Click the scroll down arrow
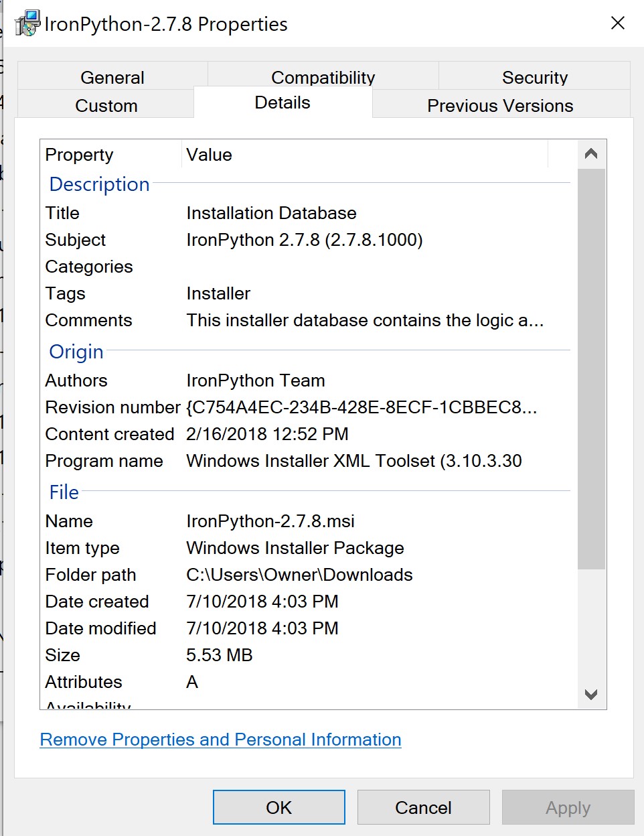This screenshot has height=836, width=644. 590,695
